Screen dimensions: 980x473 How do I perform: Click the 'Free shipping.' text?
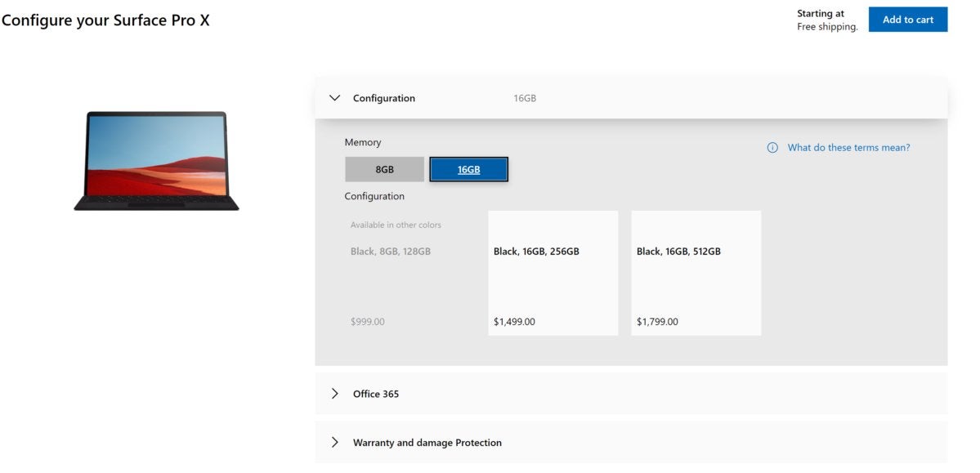point(827,27)
